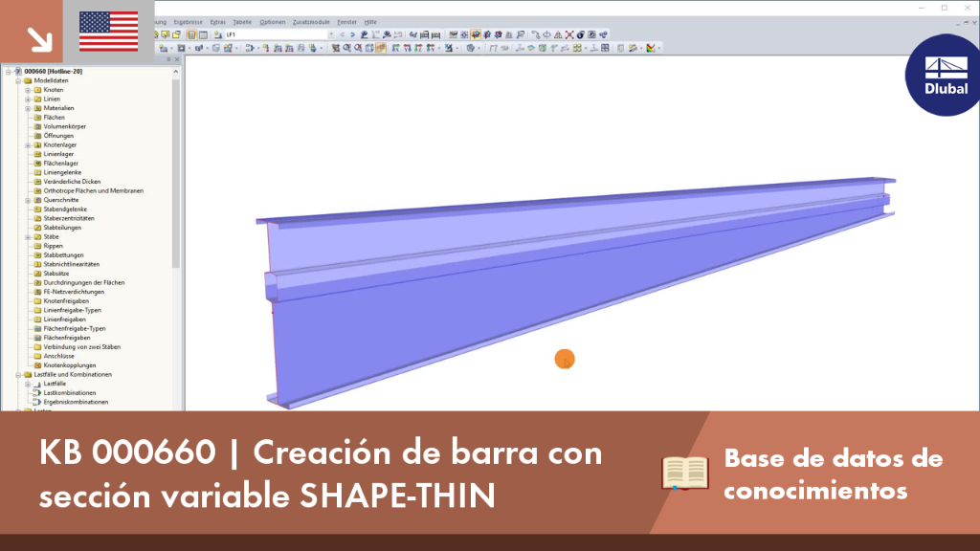Image resolution: width=980 pixels, height=551 pixels.
Task: Close the navigator panel with its x
Action: click(177, 59)
